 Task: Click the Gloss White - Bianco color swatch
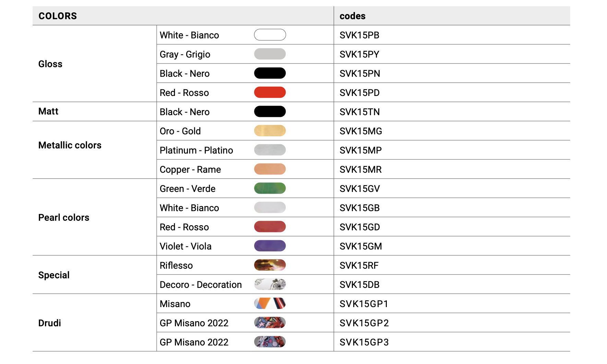270,35
